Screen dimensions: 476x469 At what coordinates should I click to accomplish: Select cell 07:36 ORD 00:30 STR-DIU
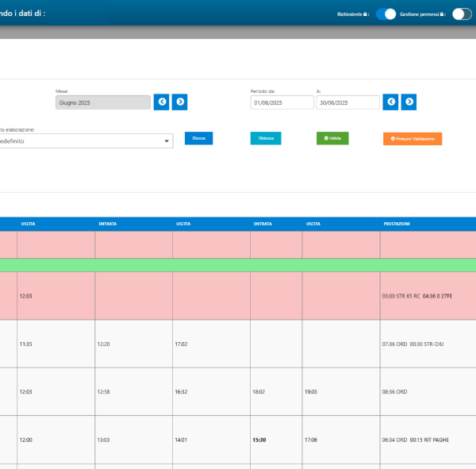pos(428,344)
